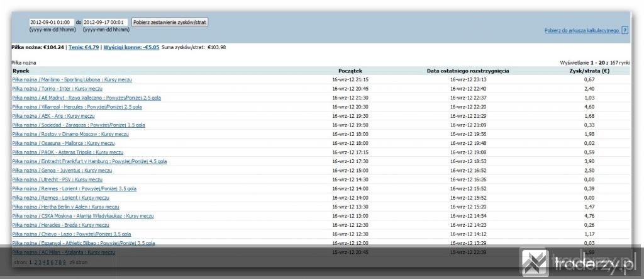Click the Wyświetlanie 1 - 20 z 167 rynki text

pos(595,63)
